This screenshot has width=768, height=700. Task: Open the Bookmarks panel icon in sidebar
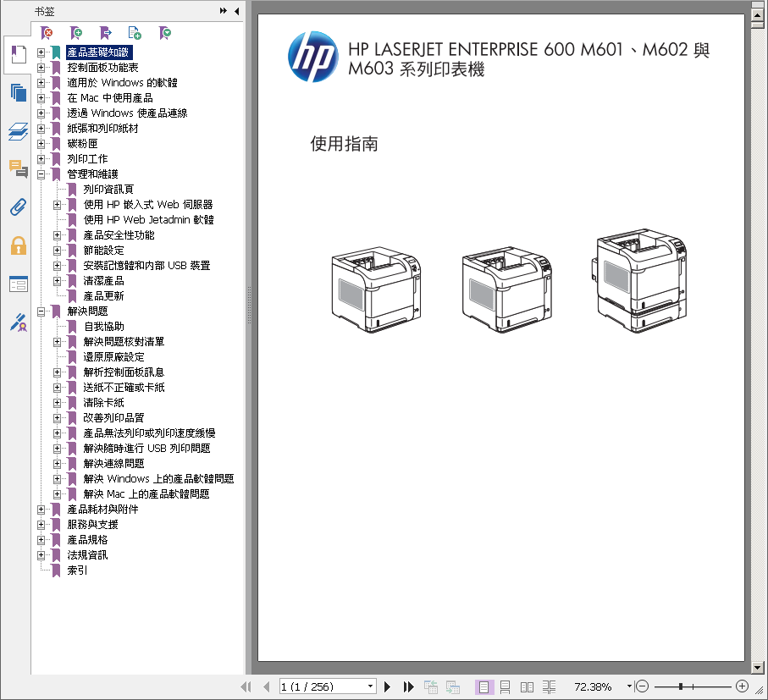pyautogui.click(x=18, y=54)
